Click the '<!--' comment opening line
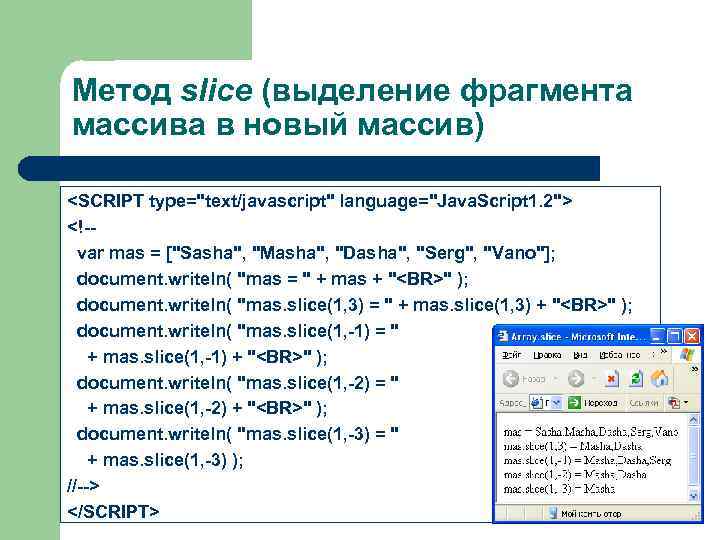 (82, 227)
